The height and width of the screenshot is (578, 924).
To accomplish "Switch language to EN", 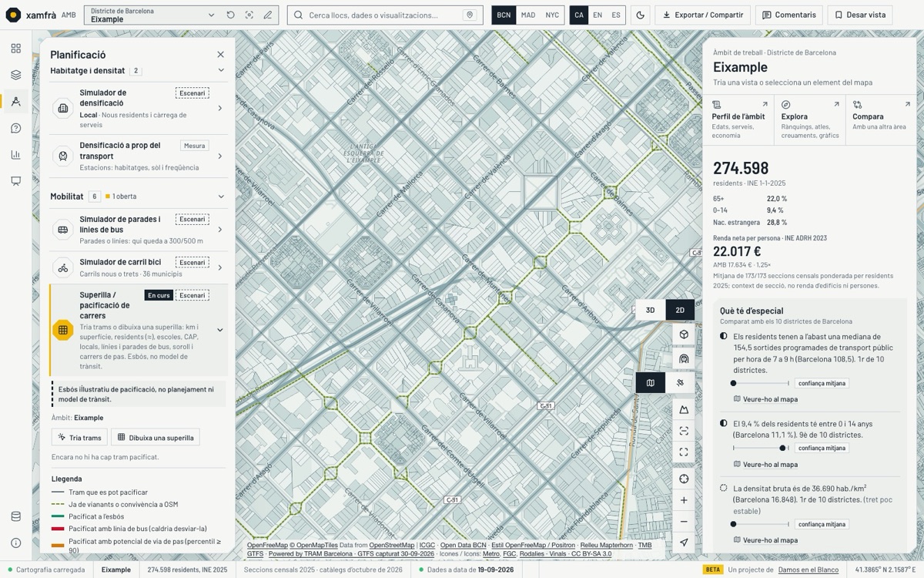I will coord(598,15).
